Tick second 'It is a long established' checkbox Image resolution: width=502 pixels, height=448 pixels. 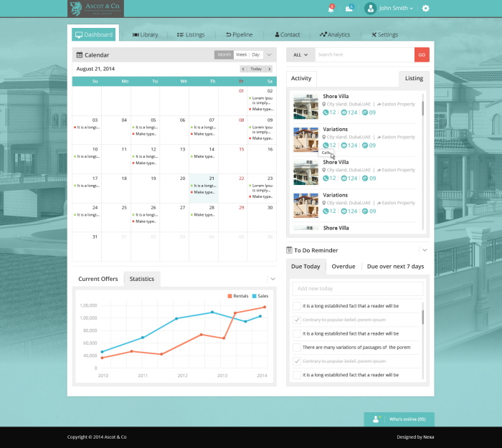click(x=297, y=333)
